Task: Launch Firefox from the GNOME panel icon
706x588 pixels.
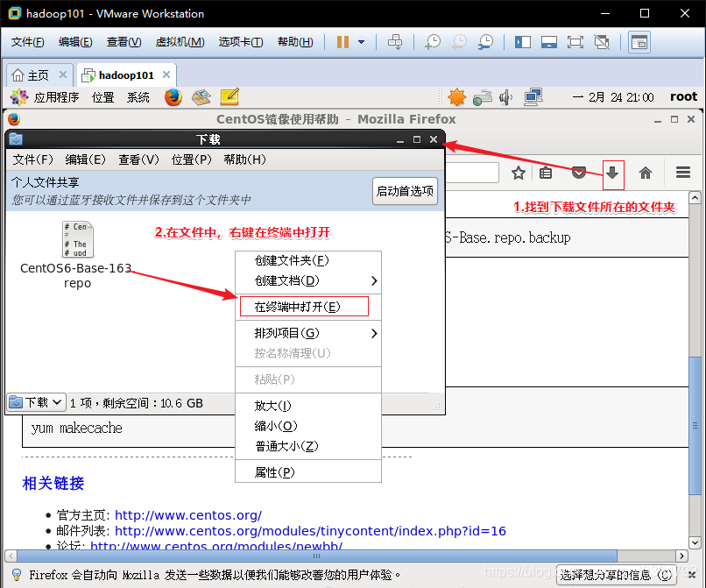Action: [172, 96]
